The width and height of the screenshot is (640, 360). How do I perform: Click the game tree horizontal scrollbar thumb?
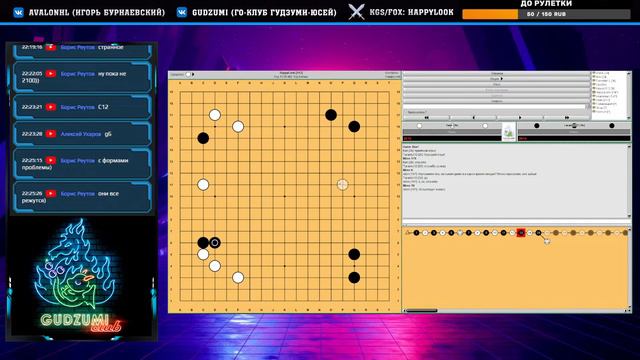click(x=422, y=311)
